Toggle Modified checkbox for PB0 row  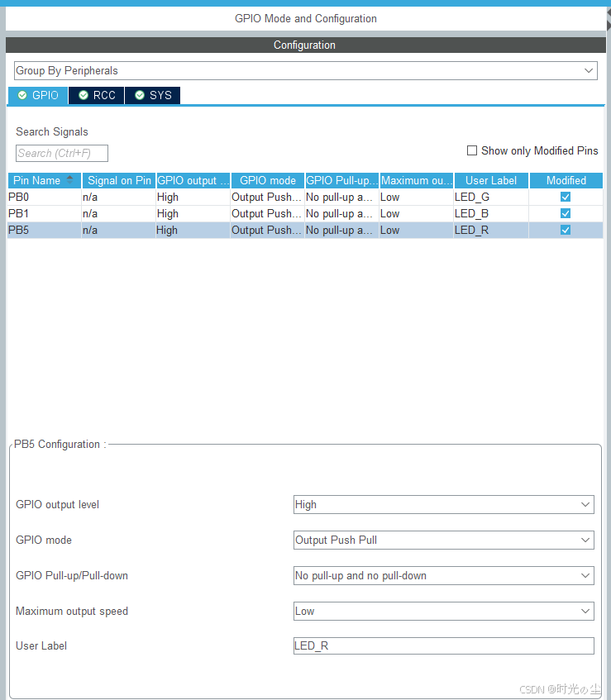click(566, 197)
